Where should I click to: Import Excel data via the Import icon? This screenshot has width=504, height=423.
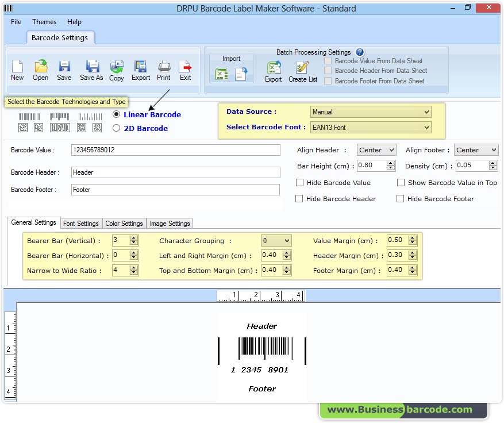point(222,74)
